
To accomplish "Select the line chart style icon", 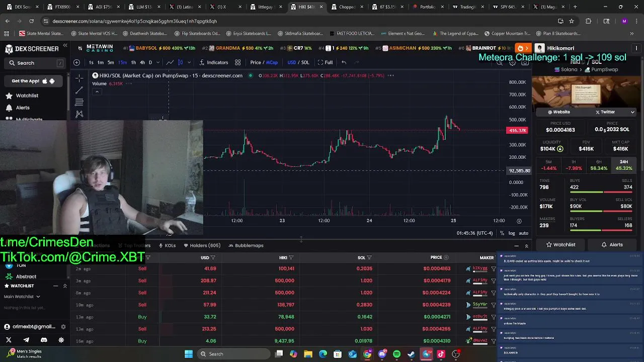I will tap(170, 62).
